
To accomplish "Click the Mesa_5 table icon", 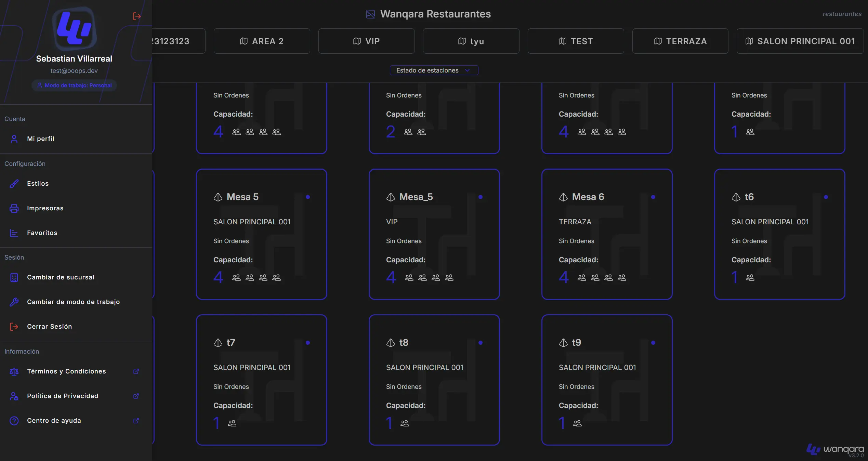I will (x=391, y=197).
